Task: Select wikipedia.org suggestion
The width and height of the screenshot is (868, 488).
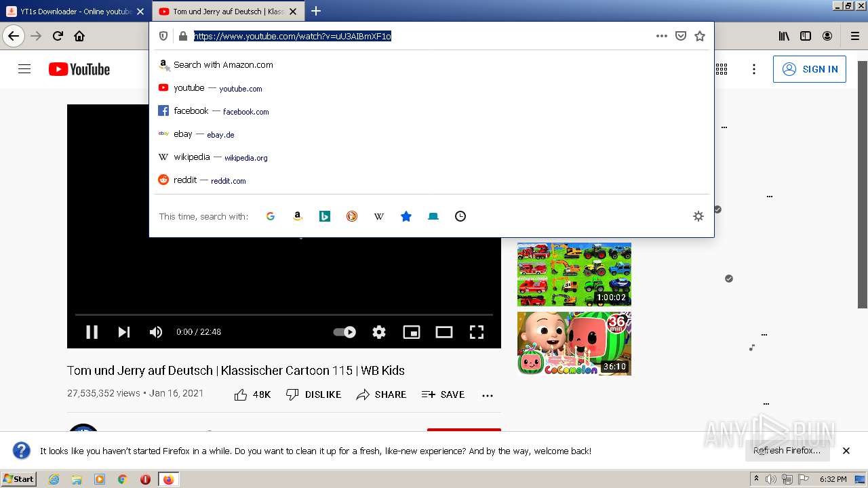Action: 431,157
